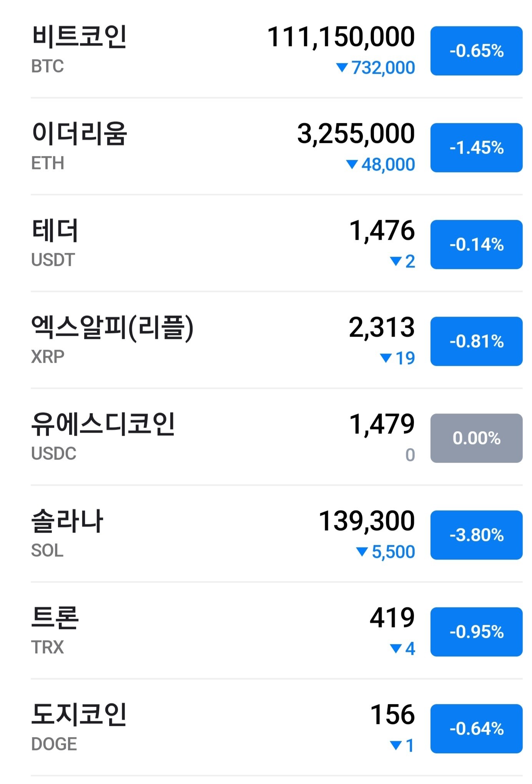Image resolution: width=532 pixels, height=784 pixels.
Task: Click the TRX ticker symbol
Action: click(x=47, y=648)
